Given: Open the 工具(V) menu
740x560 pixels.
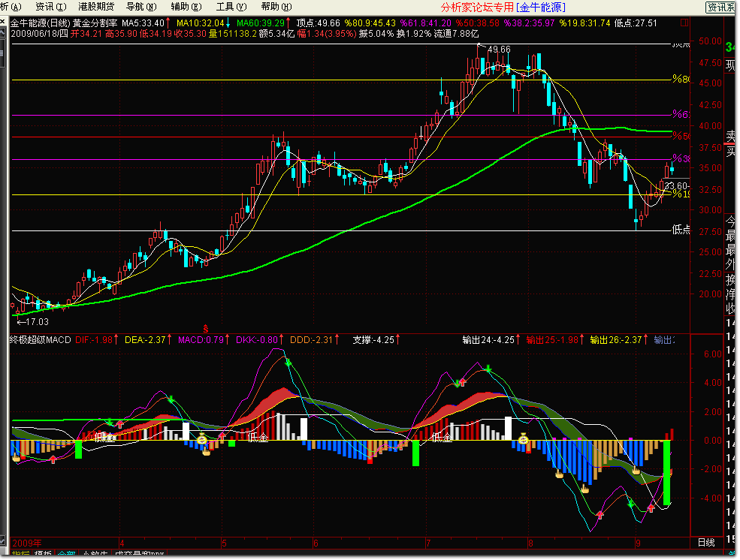Looking at the screenshot, I should 231,7.
